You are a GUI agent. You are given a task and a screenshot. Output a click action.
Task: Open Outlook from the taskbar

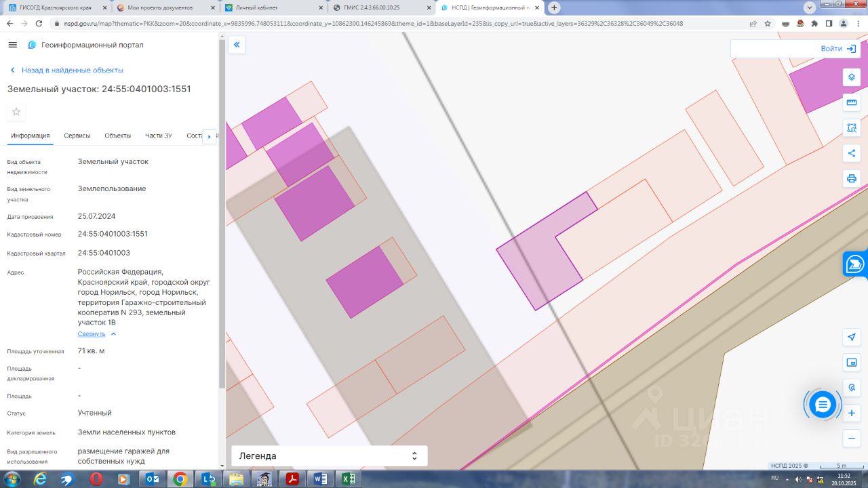coord(151,479)
